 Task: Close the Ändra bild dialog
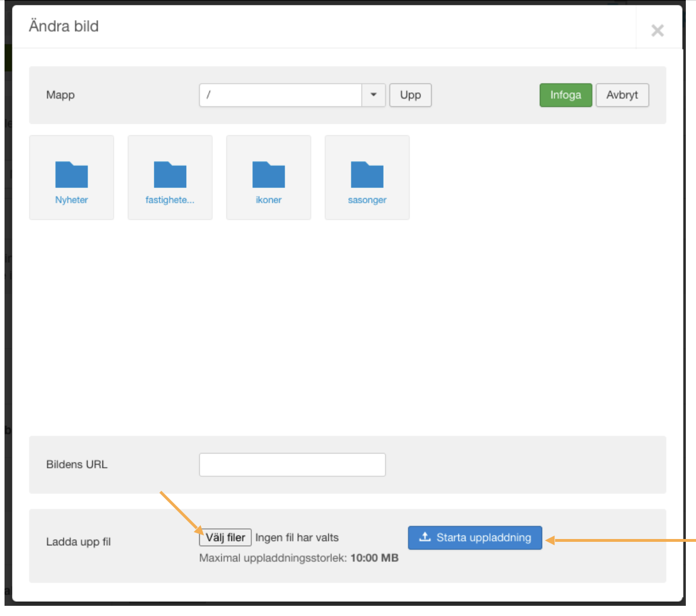tap(658, 31)
